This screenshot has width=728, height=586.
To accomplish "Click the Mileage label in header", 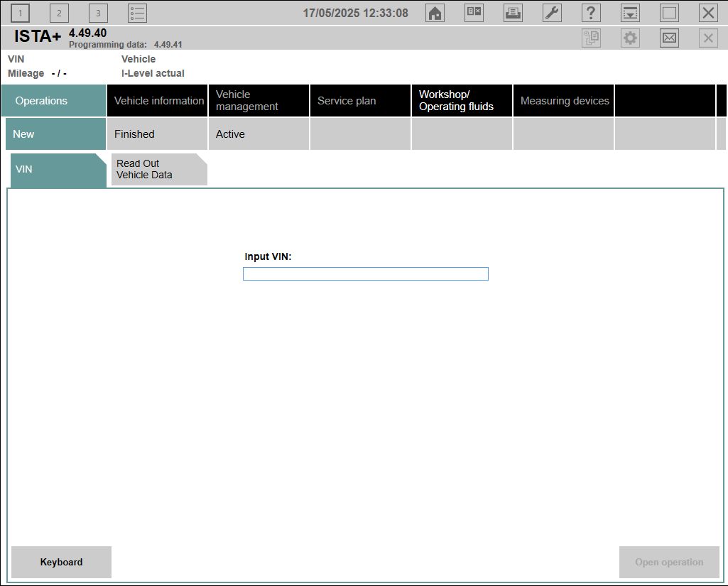I will (x=26, y=73).
